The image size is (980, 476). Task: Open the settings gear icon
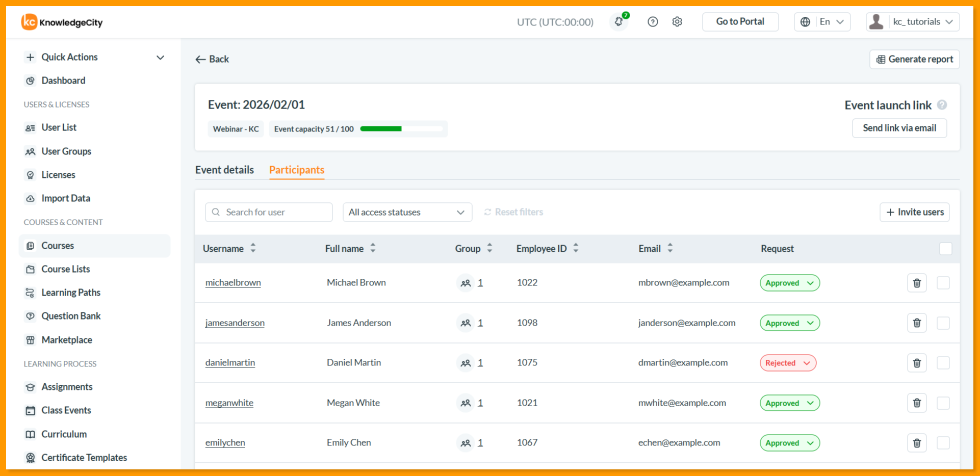pyautogui.click(x=677, y=22)
